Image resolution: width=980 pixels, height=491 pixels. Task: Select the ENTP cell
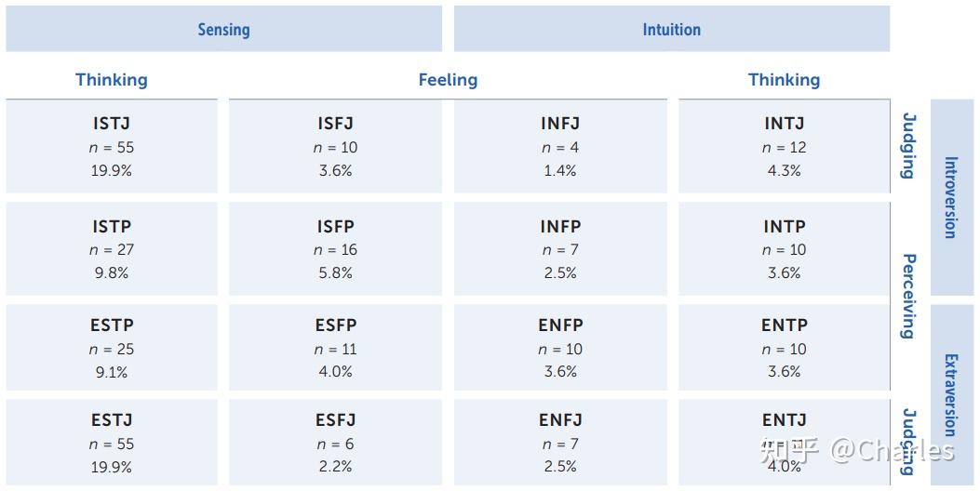[784, 348]
